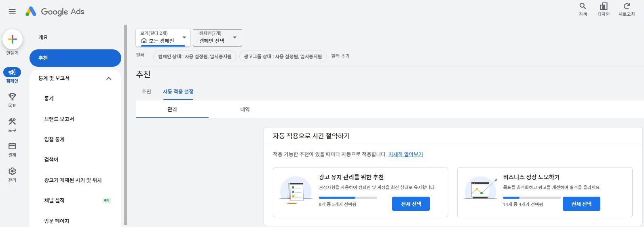Open the hamburger main menu

(12, 11)
